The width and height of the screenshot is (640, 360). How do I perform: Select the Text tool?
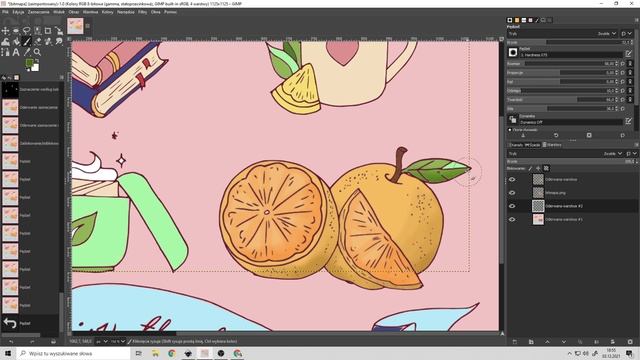pyautogui.click(x=16, y=52)
